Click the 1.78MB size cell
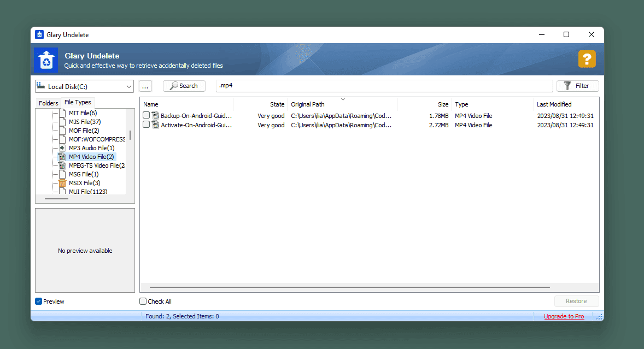The width and height of the screenshot is (644, 349). (x=438, y=116)
